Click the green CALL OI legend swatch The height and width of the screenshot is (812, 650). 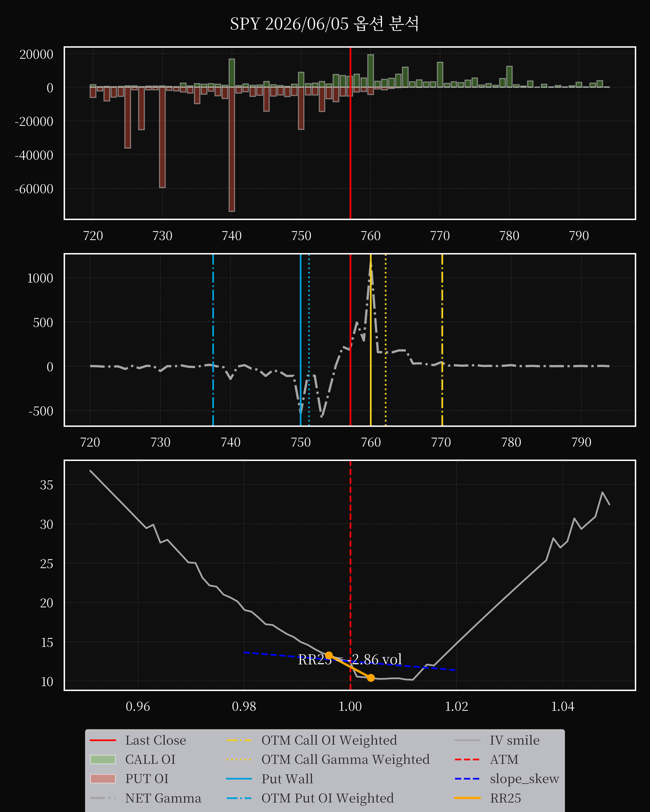pyautogui.click(x=103, y=760)
